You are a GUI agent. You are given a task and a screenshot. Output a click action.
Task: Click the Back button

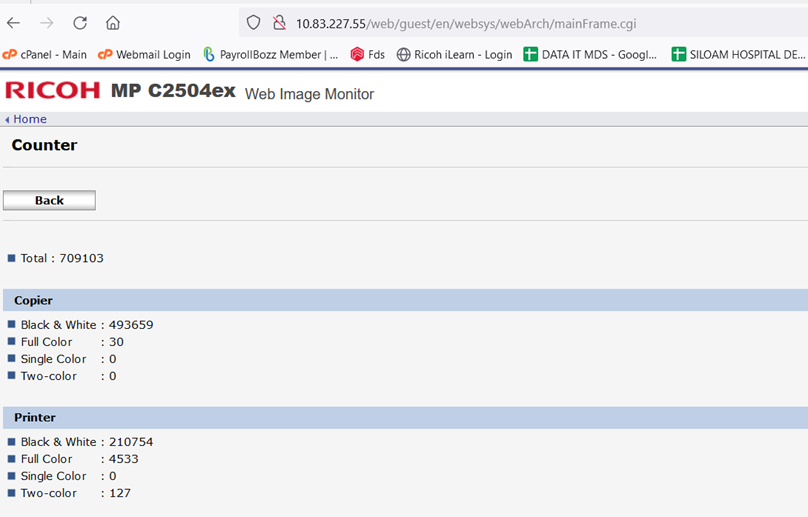[49, 200]
